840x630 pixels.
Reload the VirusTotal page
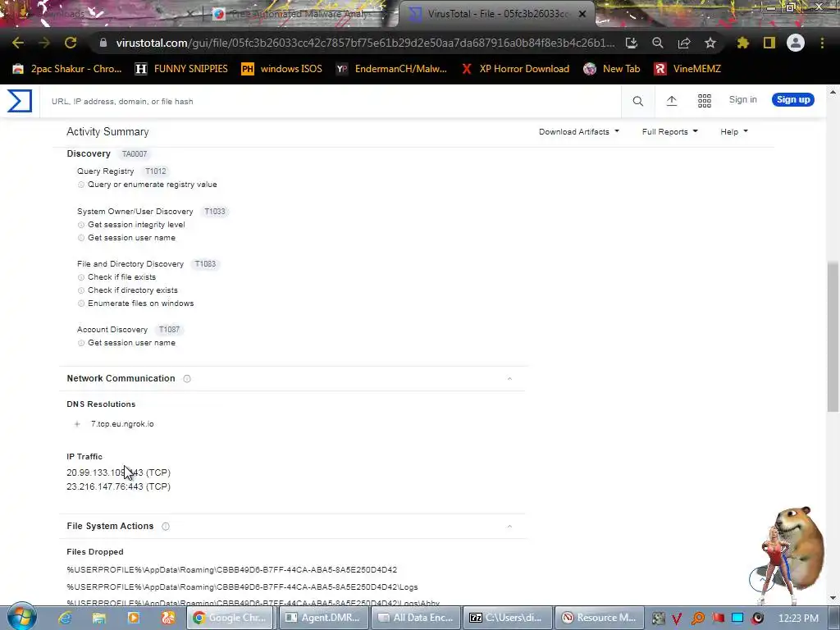pyautogui.click(x=71, y=43)
